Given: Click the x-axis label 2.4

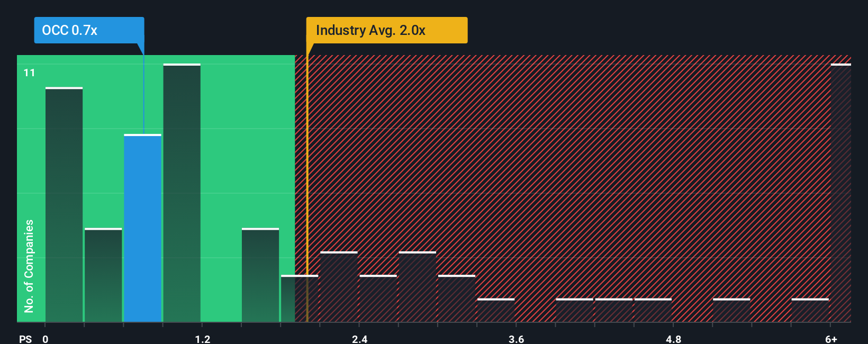Looking at the screenshot, I should click(360, 339).
